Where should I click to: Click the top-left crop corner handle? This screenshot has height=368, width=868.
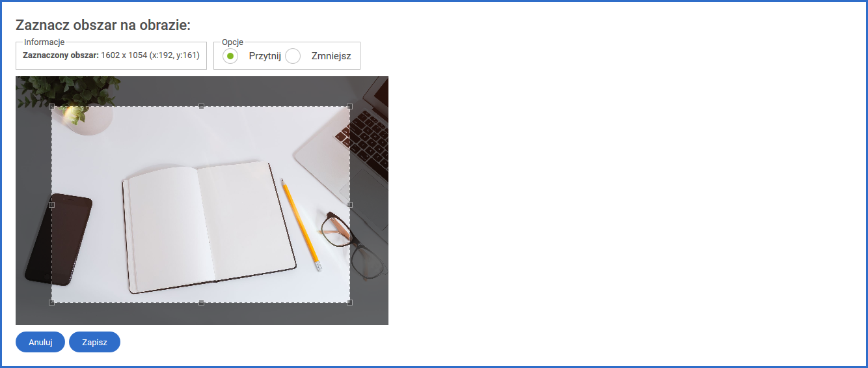pyautogui.click(x=52, y=106)
